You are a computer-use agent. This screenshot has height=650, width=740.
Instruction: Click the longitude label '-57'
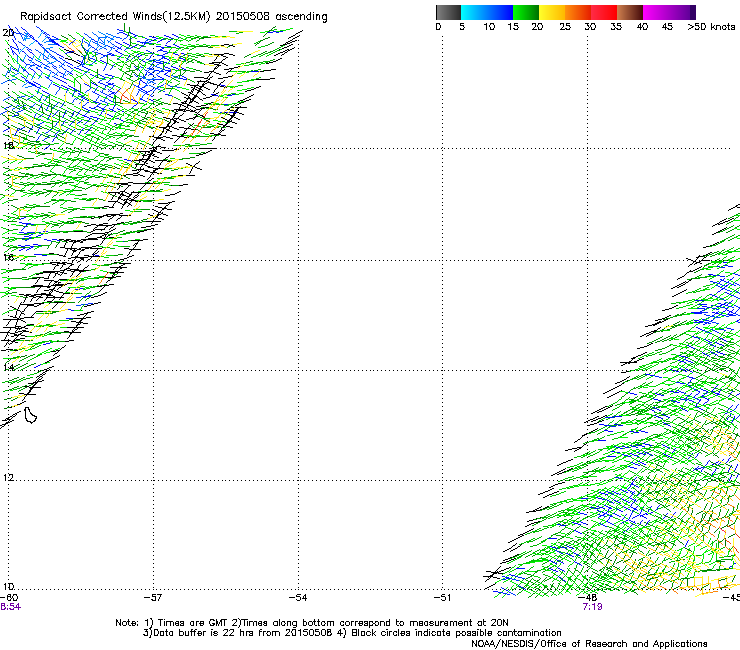(153, 598)
